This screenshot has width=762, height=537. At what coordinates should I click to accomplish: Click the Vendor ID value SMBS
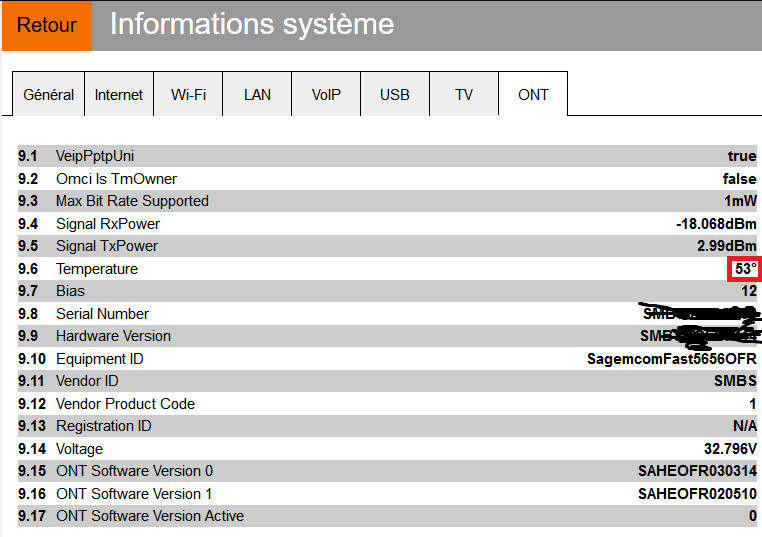pyautogui.click(x=735, y=381)
